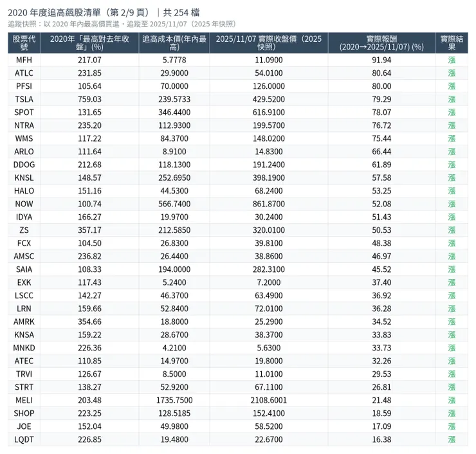
Task: Select the NTRA ticker cell
Action: tap(24, 125)
